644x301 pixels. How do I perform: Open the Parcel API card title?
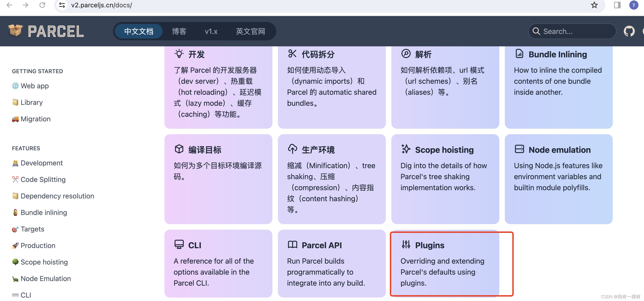coord(322,245)
